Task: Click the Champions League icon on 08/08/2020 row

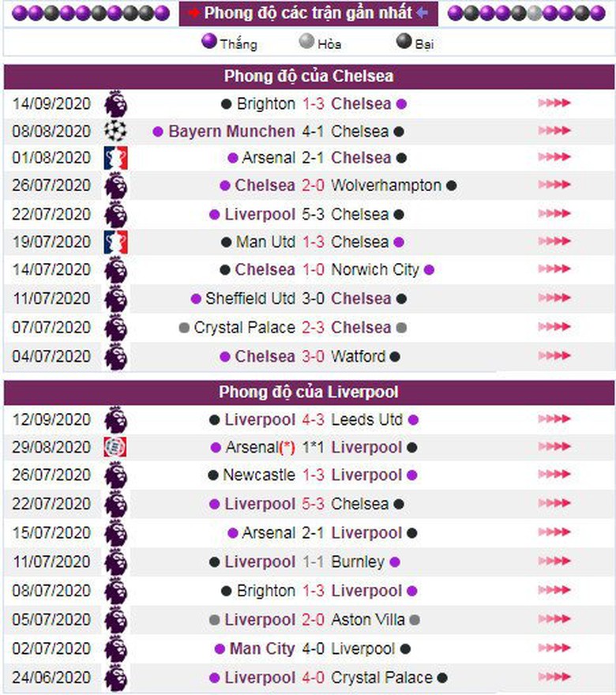Action: 116,131
